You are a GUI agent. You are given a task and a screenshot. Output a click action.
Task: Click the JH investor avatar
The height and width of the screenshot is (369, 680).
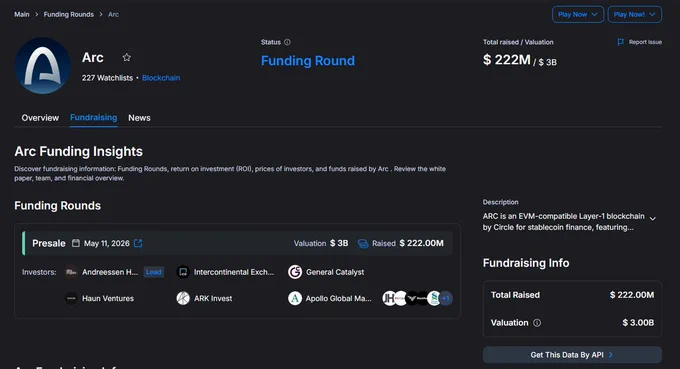(389, 298)
